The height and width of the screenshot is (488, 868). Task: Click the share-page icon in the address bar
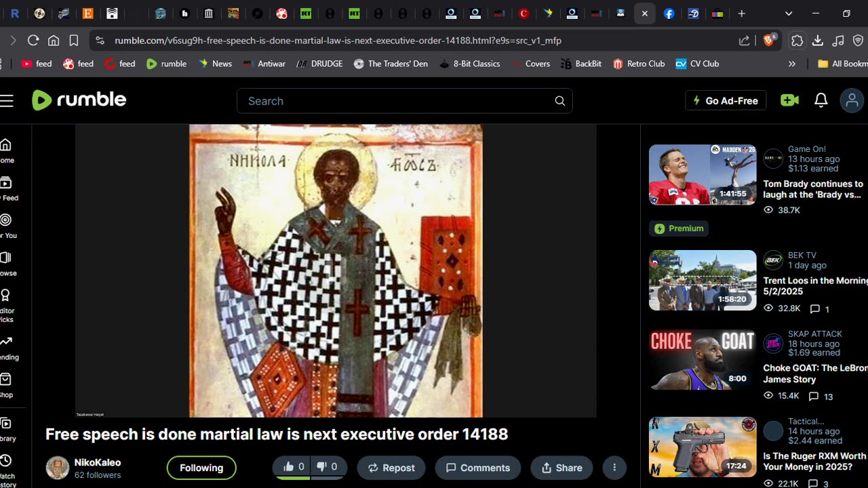(745, 41)
